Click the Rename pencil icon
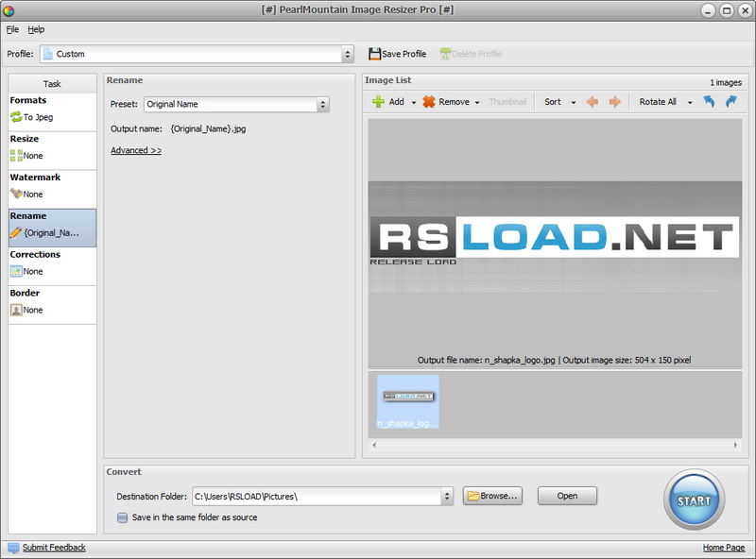The width and height of the screenshot is (756, 559). coord(16,232)
